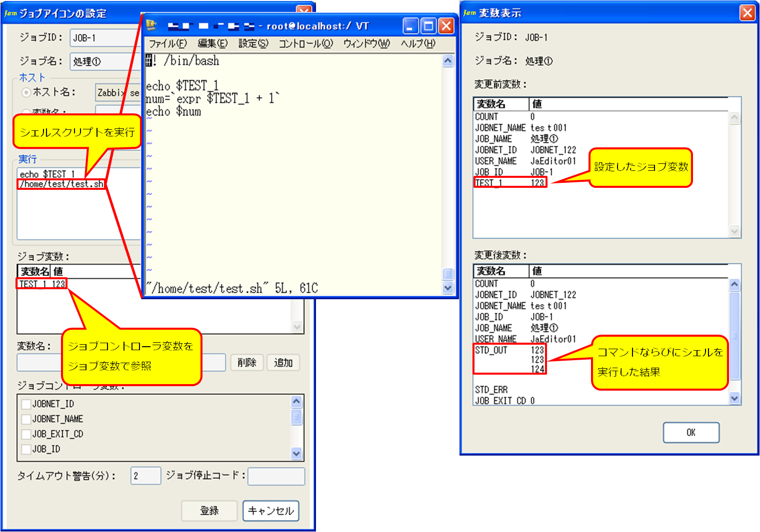Click the terminal scrollbar up arrow
The width and height of the screenshot is (760, 532).
[x=448, y=61]
